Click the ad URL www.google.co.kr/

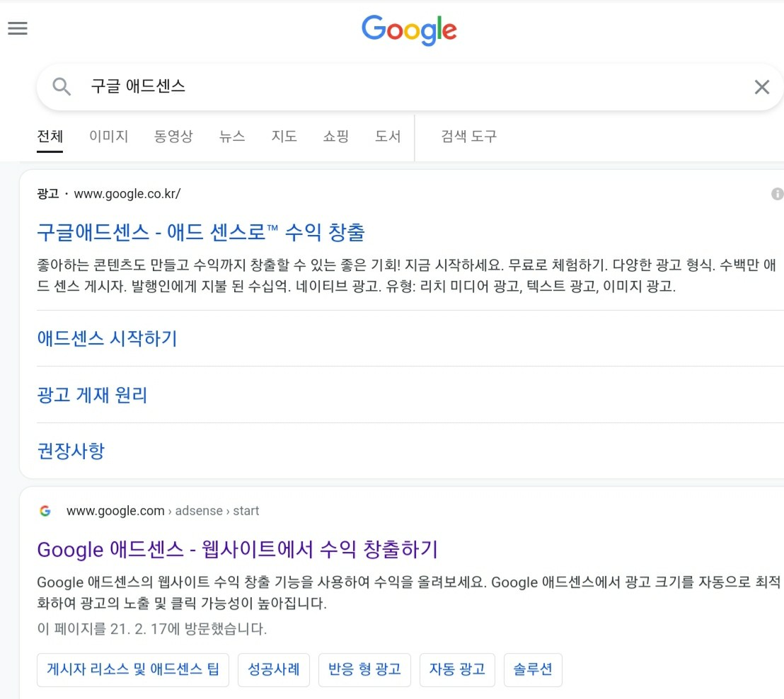click(127, 194)
